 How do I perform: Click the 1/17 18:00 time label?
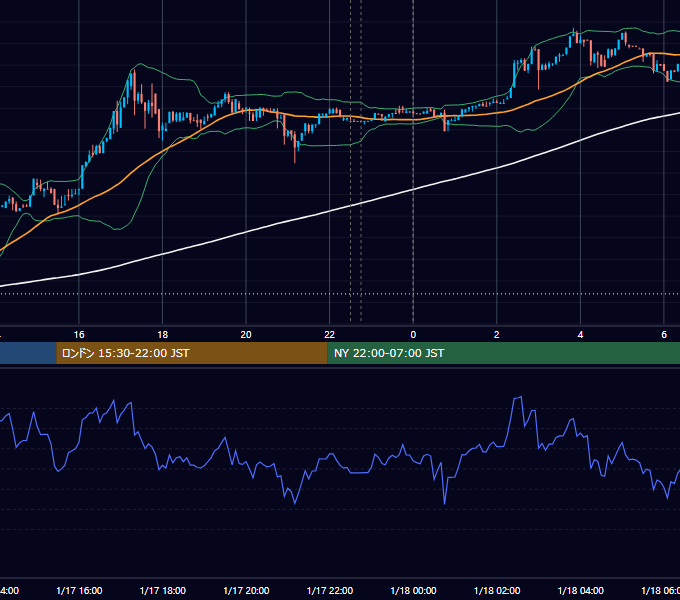(163, 590)
